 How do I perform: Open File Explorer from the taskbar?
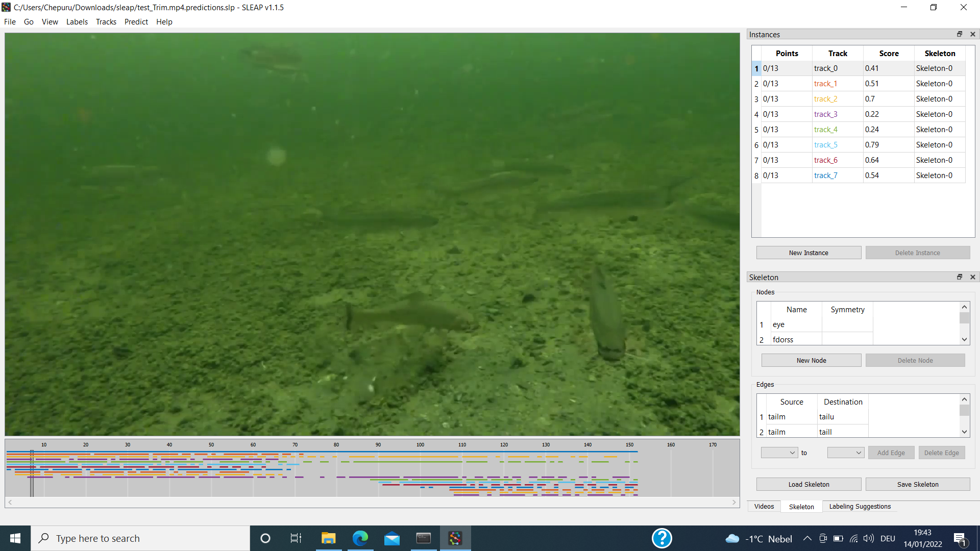click(x=328, y=538)
